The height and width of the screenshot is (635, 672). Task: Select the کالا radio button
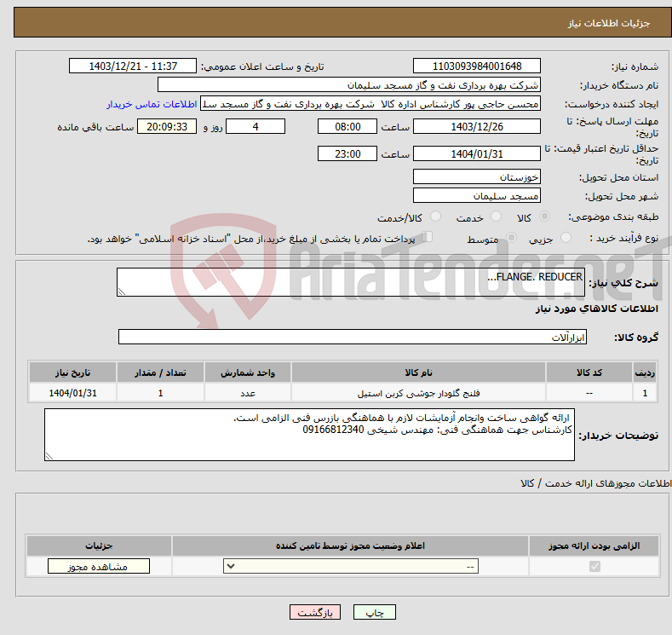pyautogui.click(x=544, y=216)
